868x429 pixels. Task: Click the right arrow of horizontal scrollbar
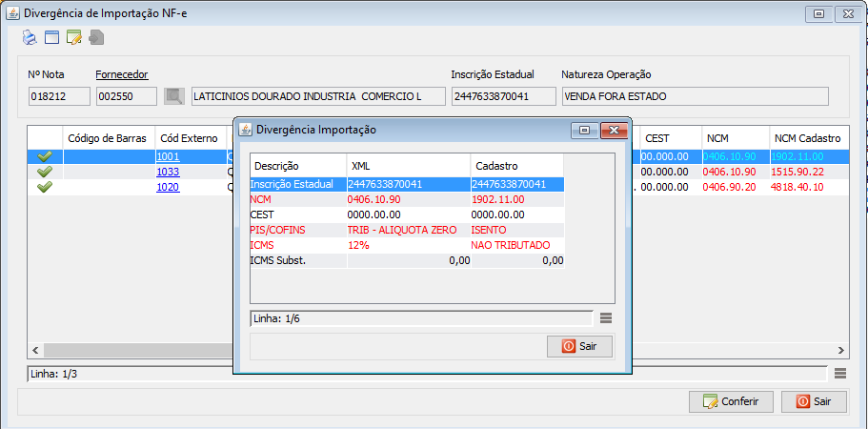tap(840, 350)
